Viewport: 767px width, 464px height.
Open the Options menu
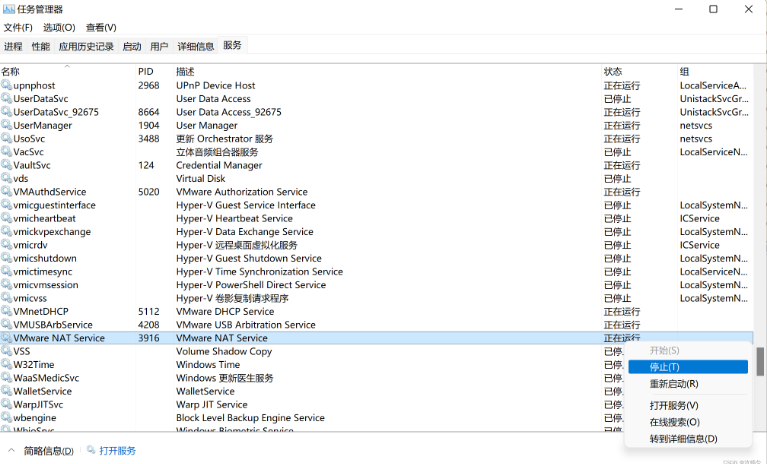[59, 28]
